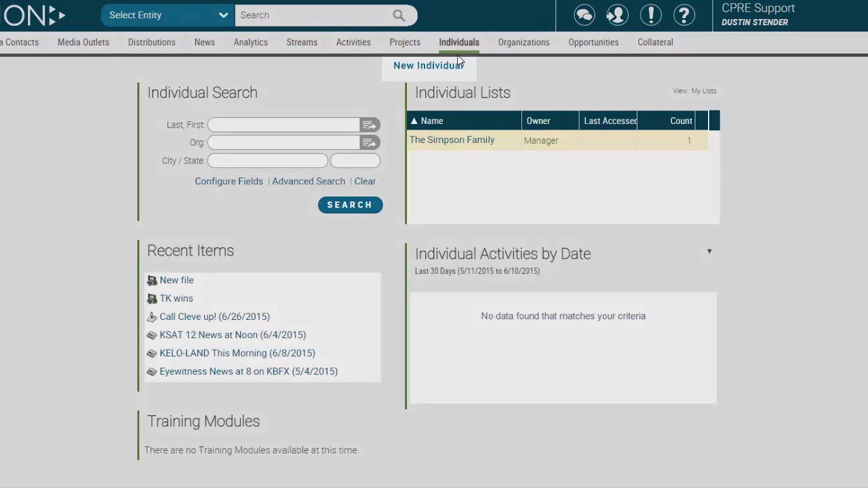Click the icon next to New file

click(x=152, y=281)
